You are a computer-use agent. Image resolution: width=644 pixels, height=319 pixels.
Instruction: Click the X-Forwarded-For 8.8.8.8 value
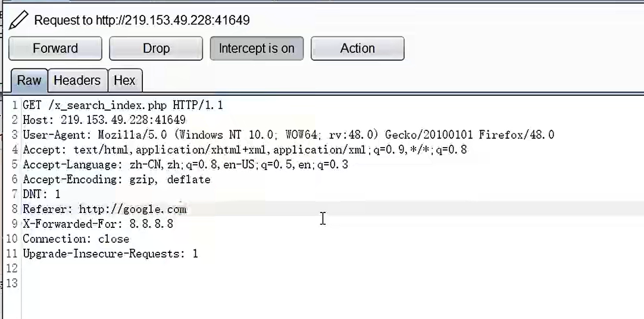151,224
